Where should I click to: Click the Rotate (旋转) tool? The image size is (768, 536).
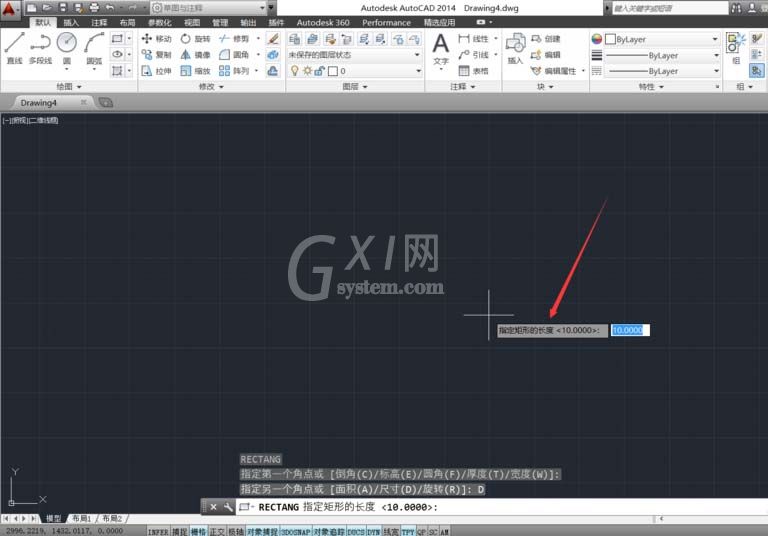(x=195, y=38)
